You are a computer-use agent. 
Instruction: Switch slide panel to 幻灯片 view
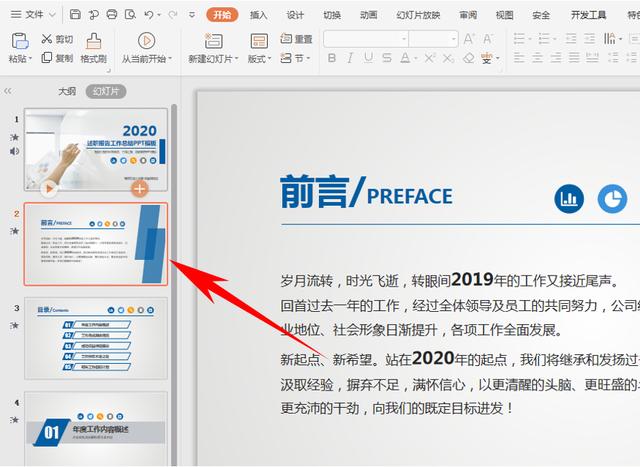pos(106,91)
